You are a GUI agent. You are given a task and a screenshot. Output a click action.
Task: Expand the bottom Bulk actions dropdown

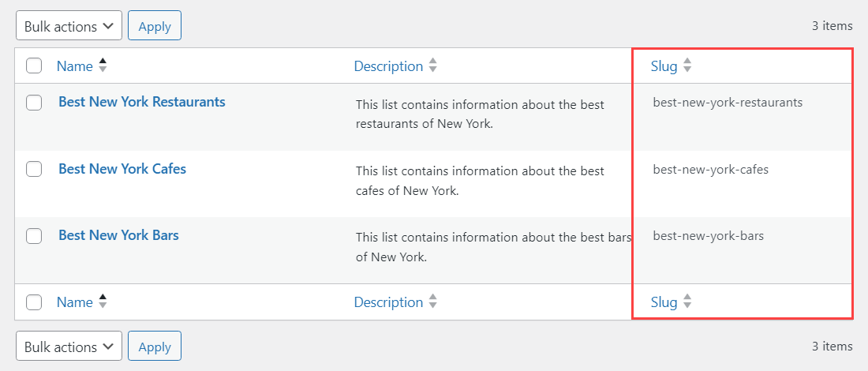[x=69, y=347]
